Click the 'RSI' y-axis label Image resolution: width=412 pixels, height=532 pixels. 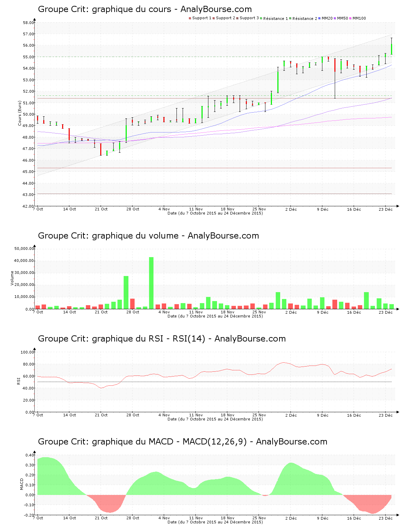click(19, 381)
